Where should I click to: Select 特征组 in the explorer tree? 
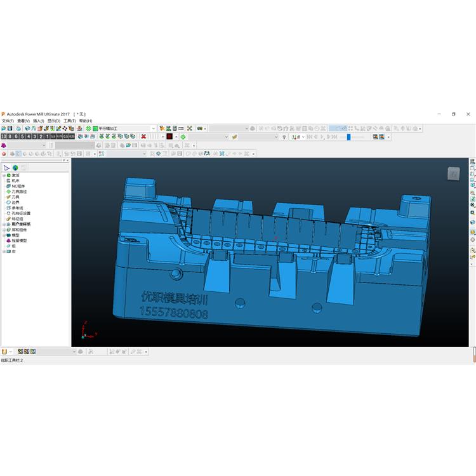(17, 219)
